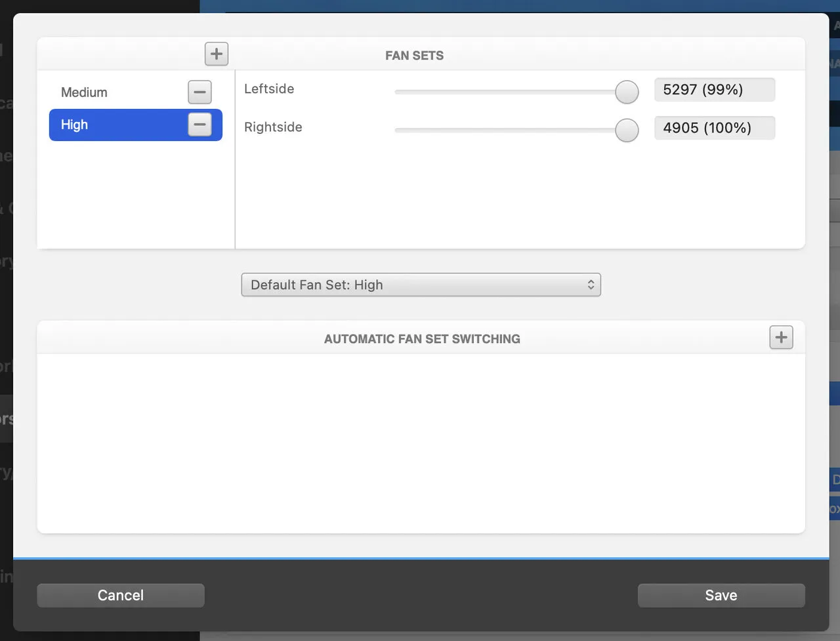
Task: Click the plus button to add fan set
Action: tap(217, 54)
